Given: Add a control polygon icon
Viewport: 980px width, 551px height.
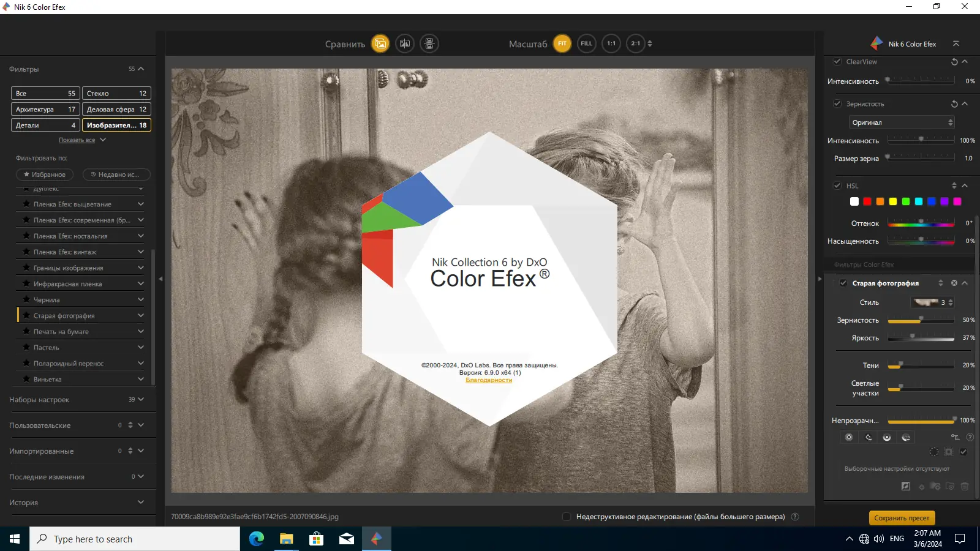Looking at the screenshot, I should [887, 437].
